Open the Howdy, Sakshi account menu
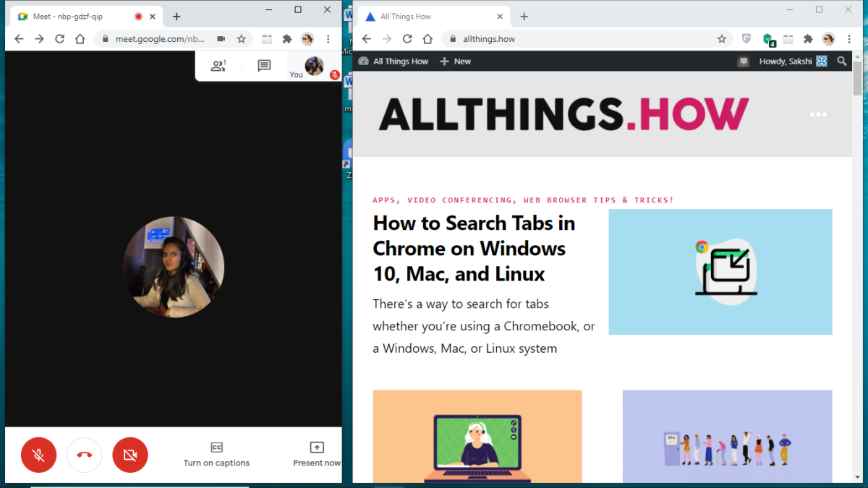868x488 pixels. tap(793, 61)
